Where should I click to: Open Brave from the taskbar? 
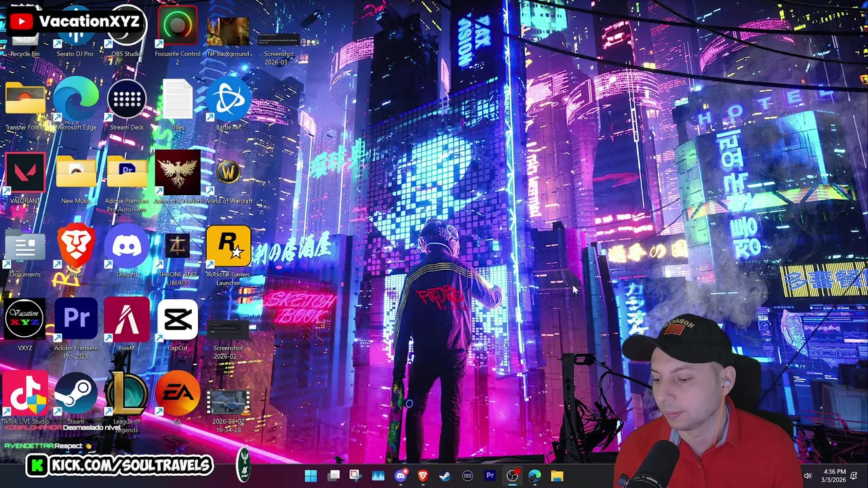423,476
